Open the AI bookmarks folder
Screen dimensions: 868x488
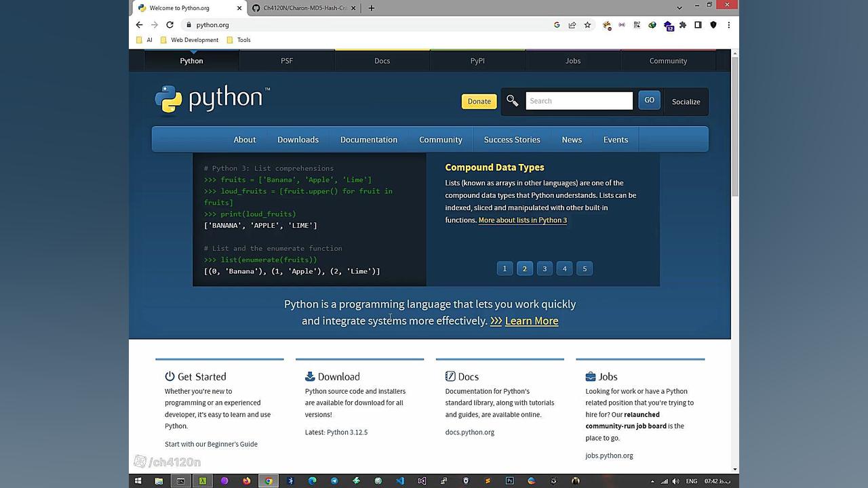pyautogui.click(x=144, y=40)
